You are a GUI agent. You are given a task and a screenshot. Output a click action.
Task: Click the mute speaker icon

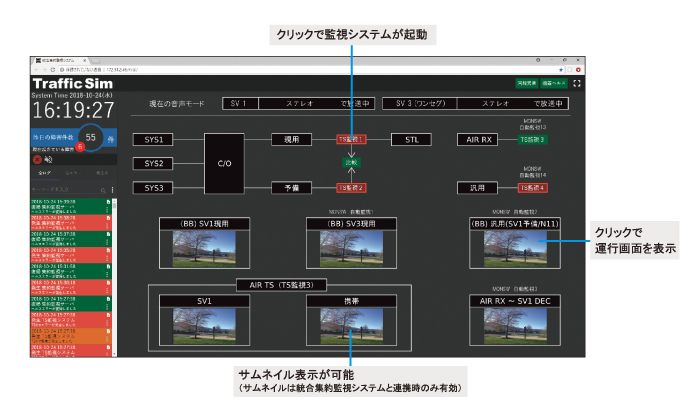coord(48,159)
